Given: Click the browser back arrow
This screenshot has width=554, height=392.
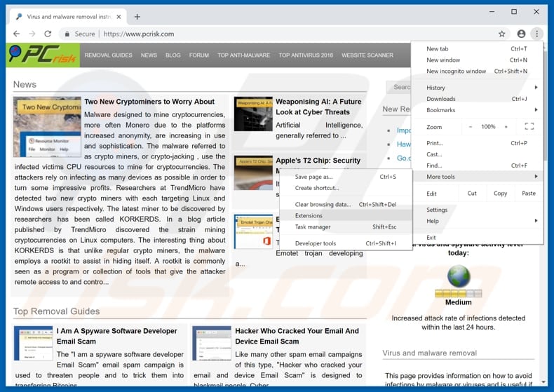Looking at the screenshot, I should (16, 34).
